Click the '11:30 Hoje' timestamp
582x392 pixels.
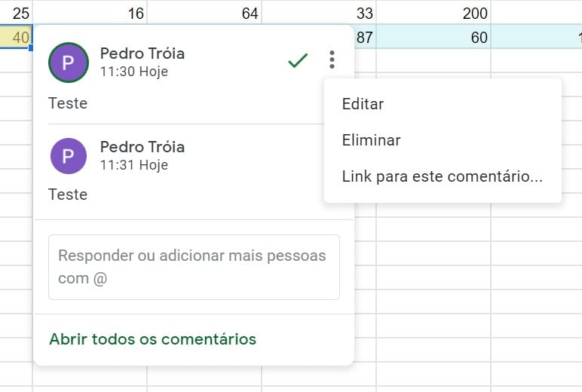[134, 72]
